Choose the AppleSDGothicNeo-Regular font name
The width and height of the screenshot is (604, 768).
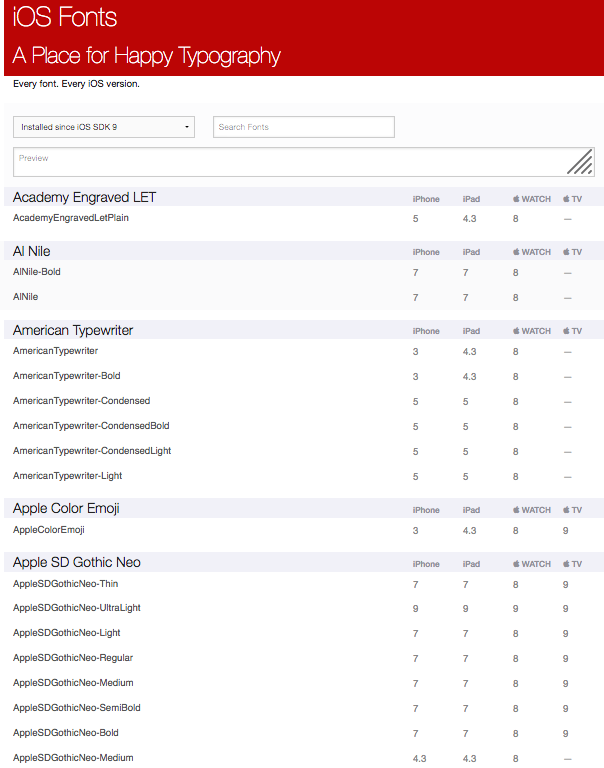pos(73,658)
